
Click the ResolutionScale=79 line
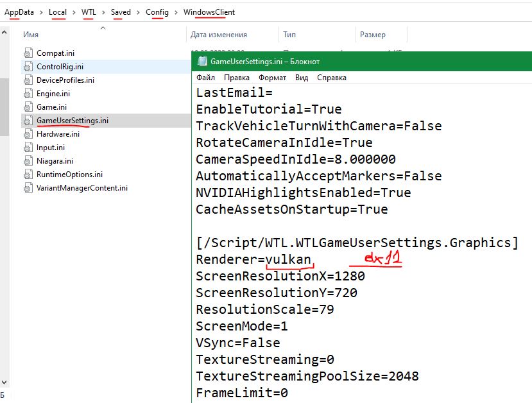(x=265, y=309)
